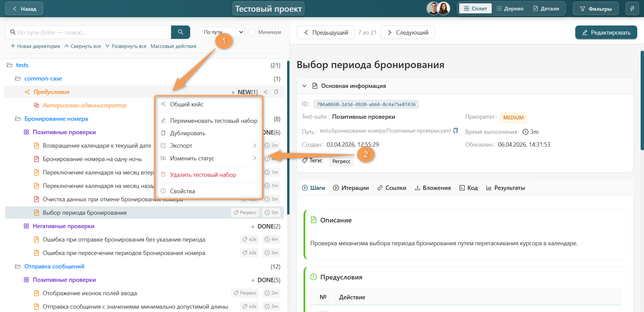Click the details panel vertical scrollbar
The image size is (644, 312).
[x=642, y=101]
